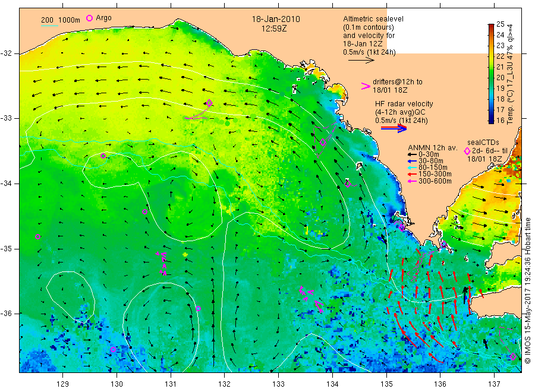Click the blue 30-80m ANMN arrow symbol
The height and width of the screenshot is (392, 535).
[412, 161]
